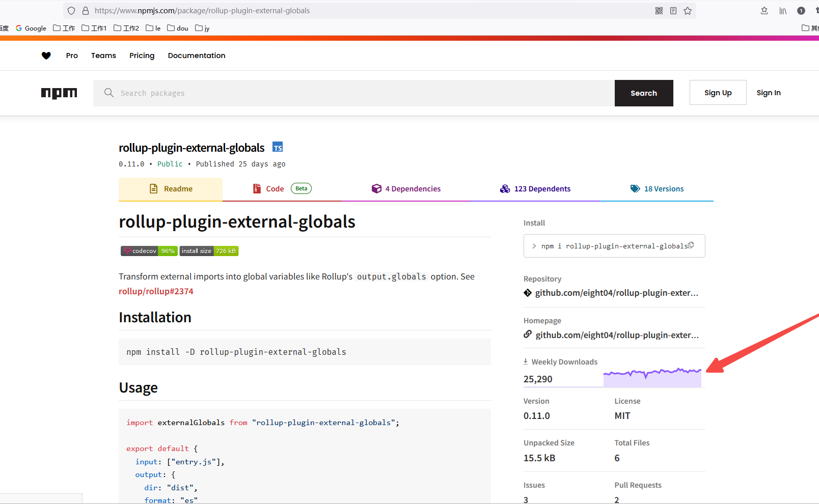Click the padlock to view site security

click(x=85, y=10)
